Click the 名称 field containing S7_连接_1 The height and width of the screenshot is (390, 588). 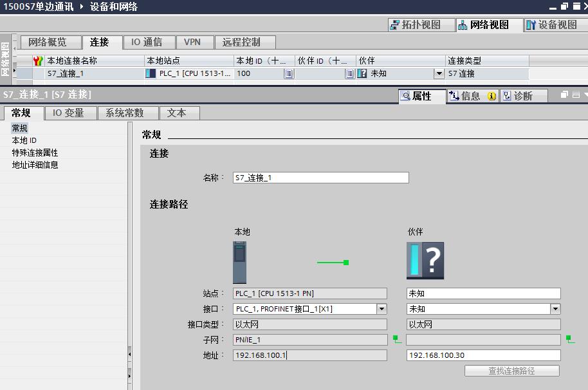(320, 178)
